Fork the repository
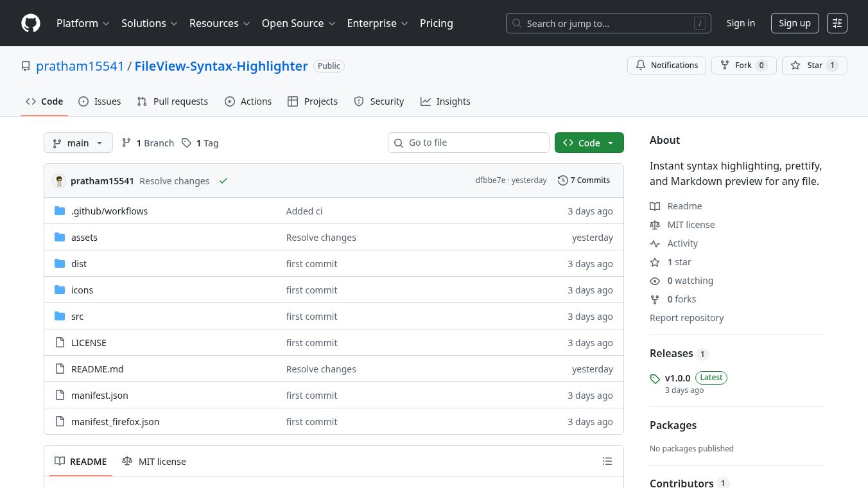This screenshot has height=488, width=868. coord(743,65)
